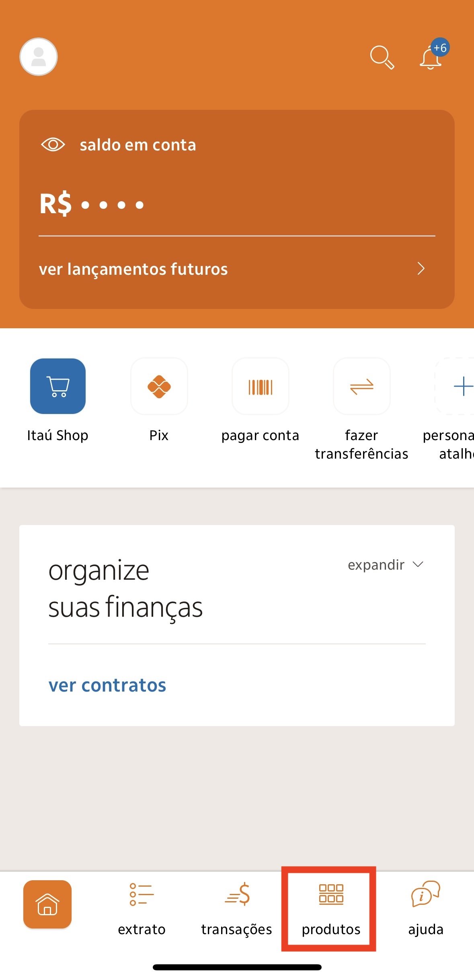Select the Pix shortcut icon

coord(159,386)
